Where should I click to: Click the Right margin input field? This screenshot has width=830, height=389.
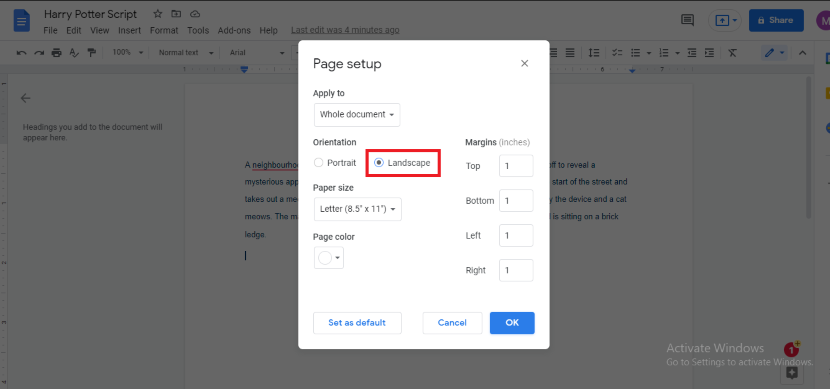pos(516,270)
